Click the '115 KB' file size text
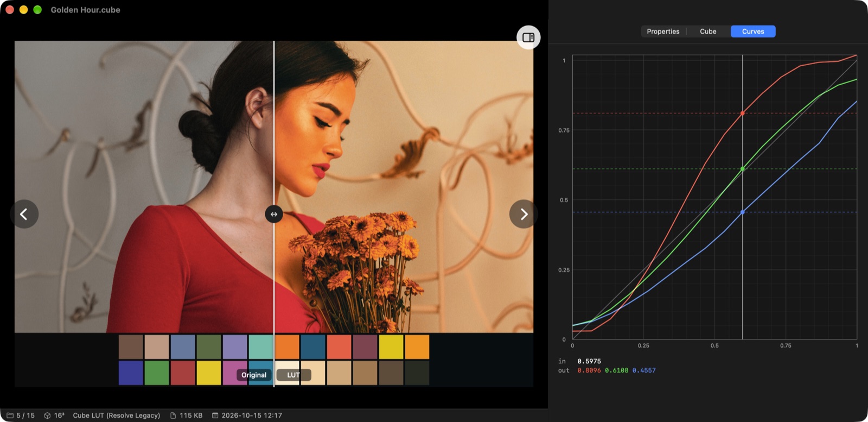The image size is (868, 422). coord(191,415)
